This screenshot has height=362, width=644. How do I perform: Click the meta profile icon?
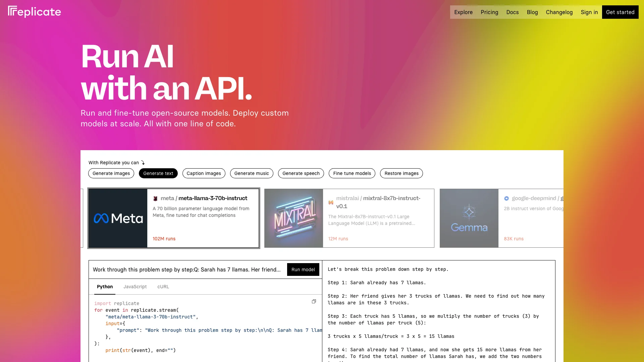[155, 198]
